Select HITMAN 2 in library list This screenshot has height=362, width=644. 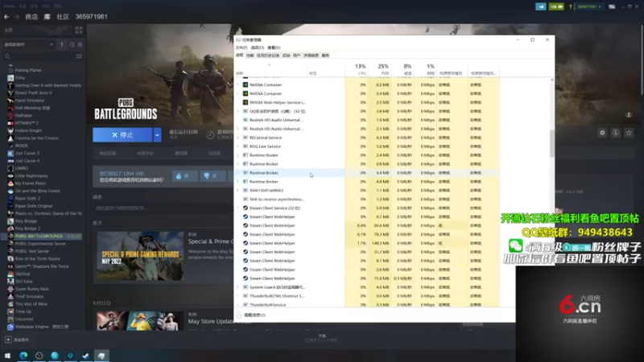pyautogui.click(x=27, y=123)
